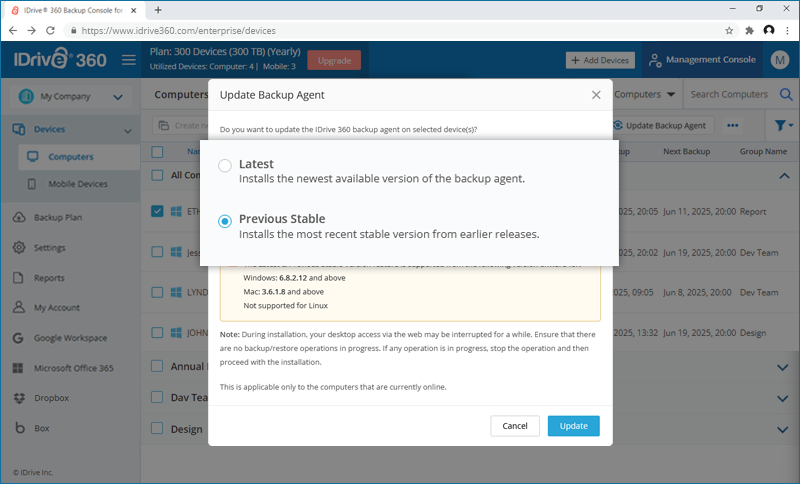Choose the Previous Stable radio option
The width and height of the screenshot is (800, 484).
(225, 220)
